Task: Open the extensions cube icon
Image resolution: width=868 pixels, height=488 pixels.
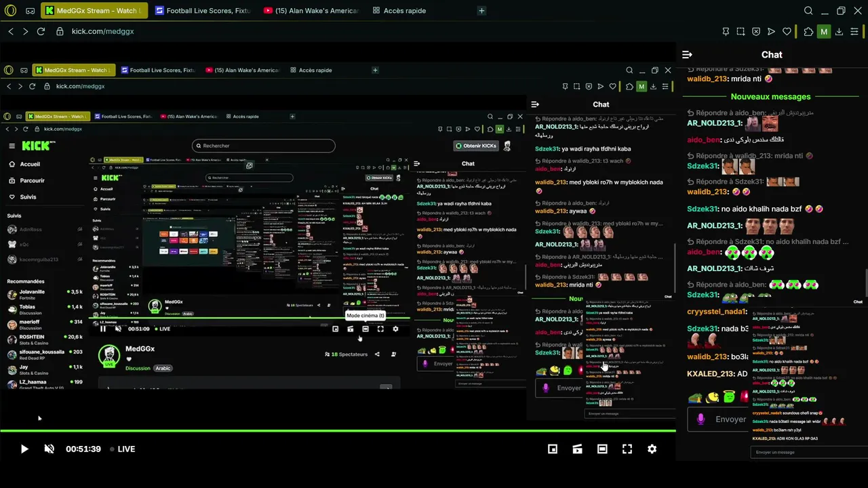Action: [808, 31]
